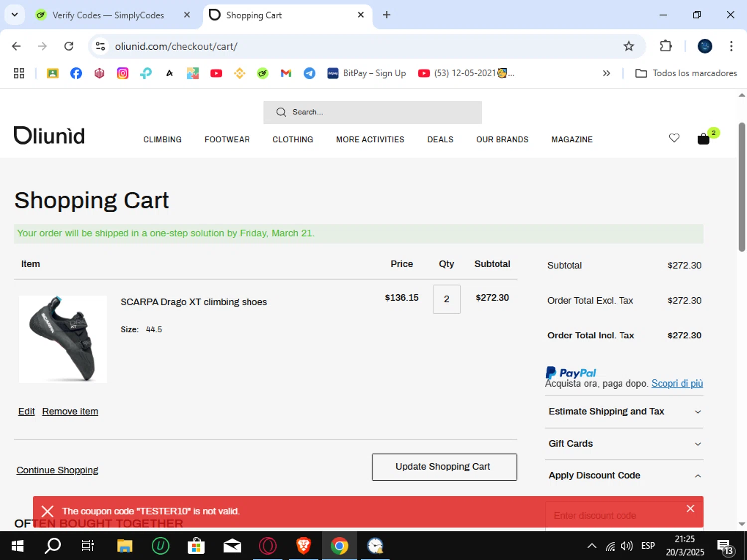The image size is (747, 560).
Task: Bookmark this page with the star icon
Action: click(x=629, y=46)
